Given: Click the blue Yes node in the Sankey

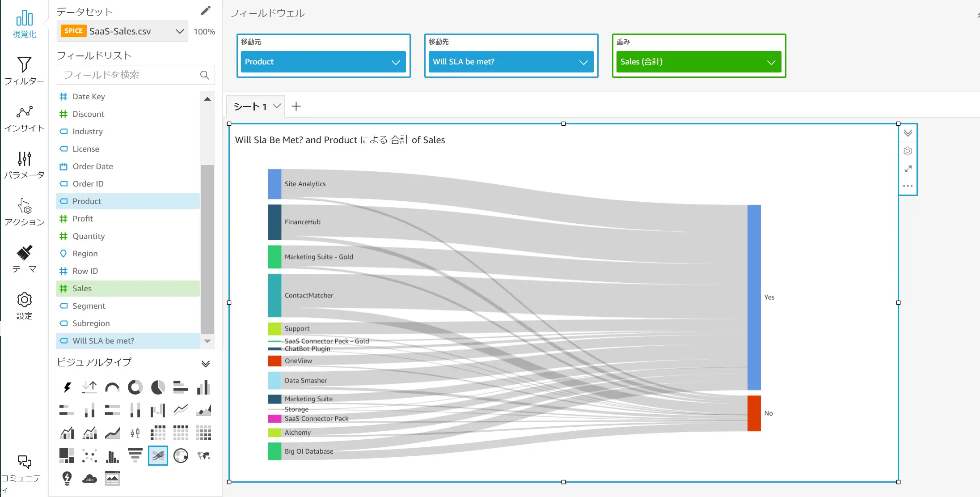Looking at the screenshot, I should tap(754, 297).
